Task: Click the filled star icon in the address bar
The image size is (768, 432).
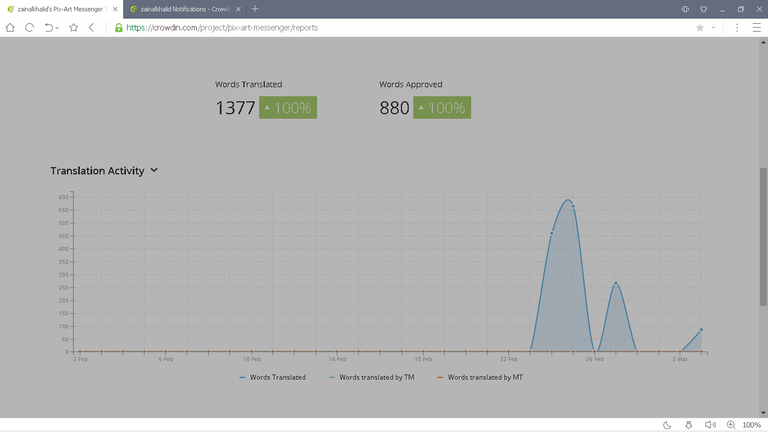Action: 700,28
